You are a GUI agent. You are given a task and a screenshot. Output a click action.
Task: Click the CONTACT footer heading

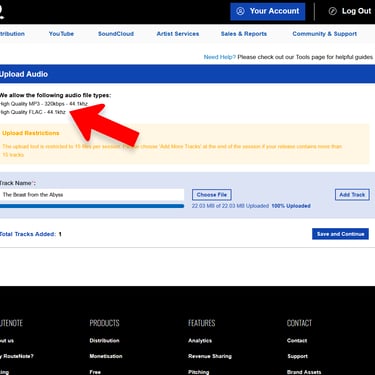[299, 323]
